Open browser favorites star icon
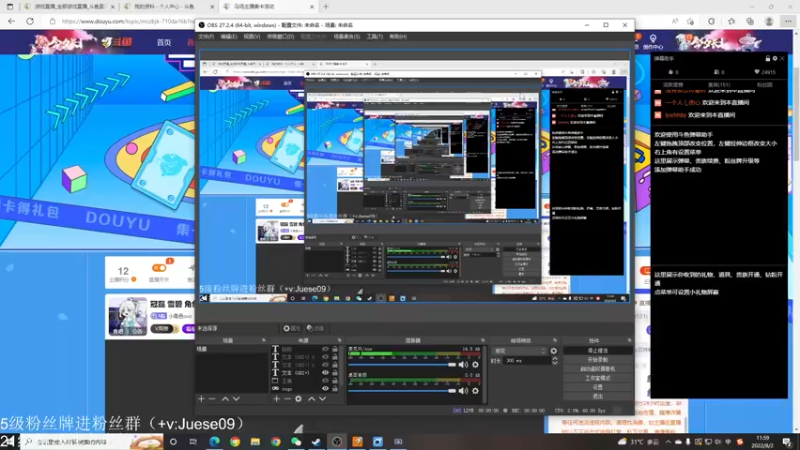 coord(731,21)
